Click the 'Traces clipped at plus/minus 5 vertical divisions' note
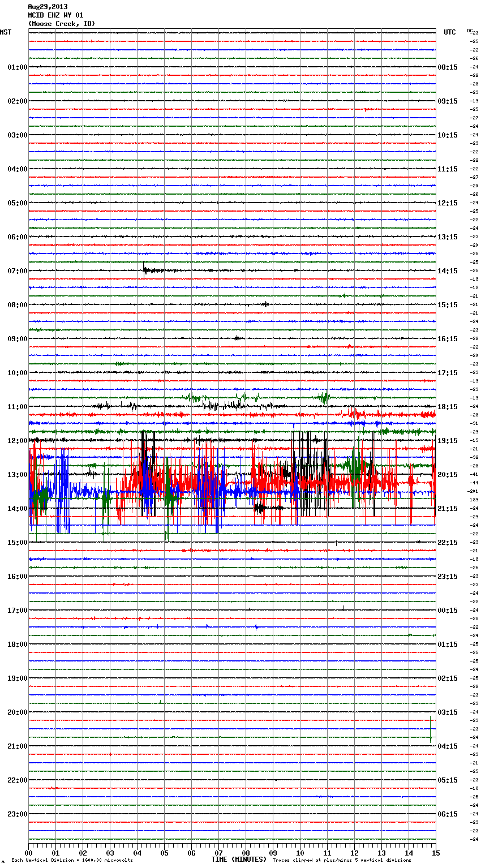Viewport: 481px width, 868px height. pos(342,860)
